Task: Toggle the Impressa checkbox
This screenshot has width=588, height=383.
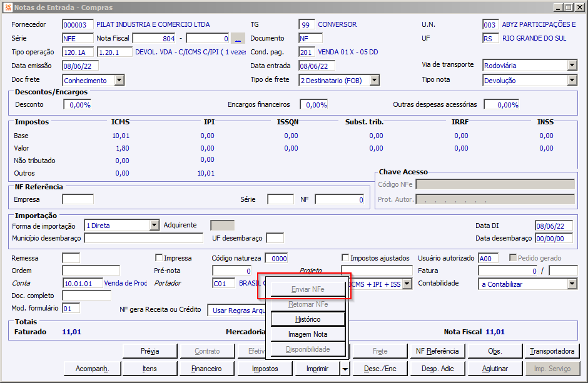Action: tap(159, 258)
